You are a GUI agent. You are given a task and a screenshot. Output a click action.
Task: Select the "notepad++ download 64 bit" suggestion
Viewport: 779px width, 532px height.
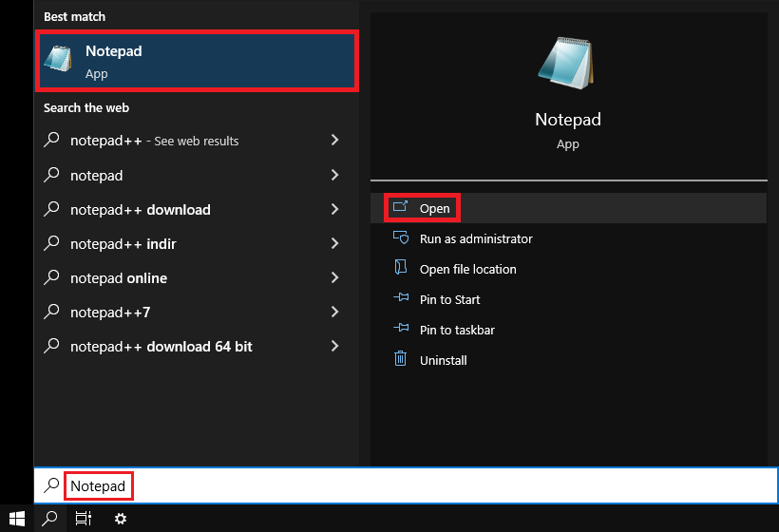point(197,346)
